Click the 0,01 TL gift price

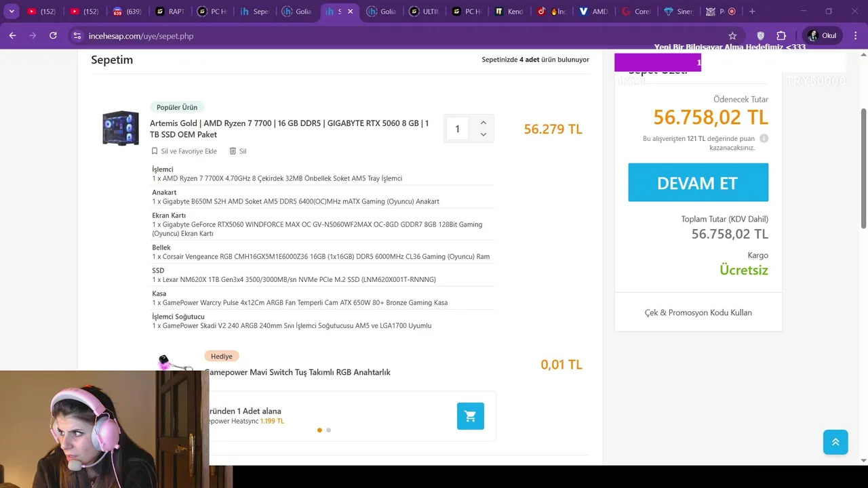561,365
